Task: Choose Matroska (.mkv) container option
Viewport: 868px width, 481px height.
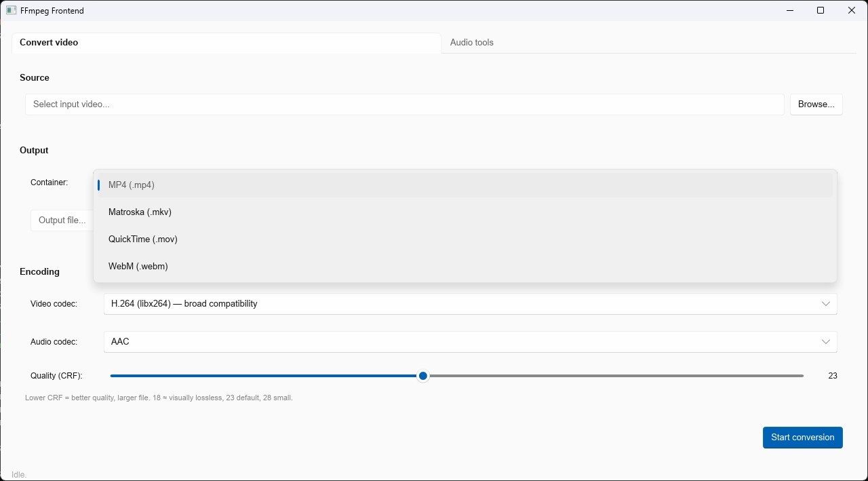Action: click(465, 212)
